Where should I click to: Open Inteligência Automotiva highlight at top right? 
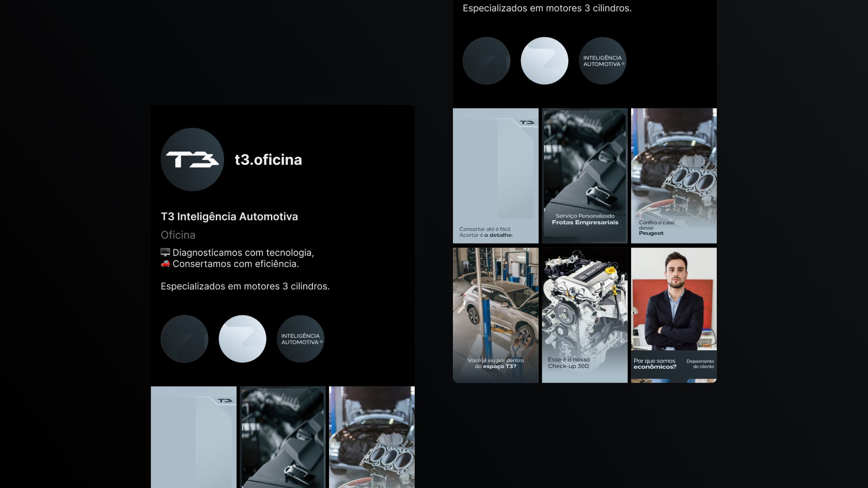pyautogui.click(x=603, y=61)
